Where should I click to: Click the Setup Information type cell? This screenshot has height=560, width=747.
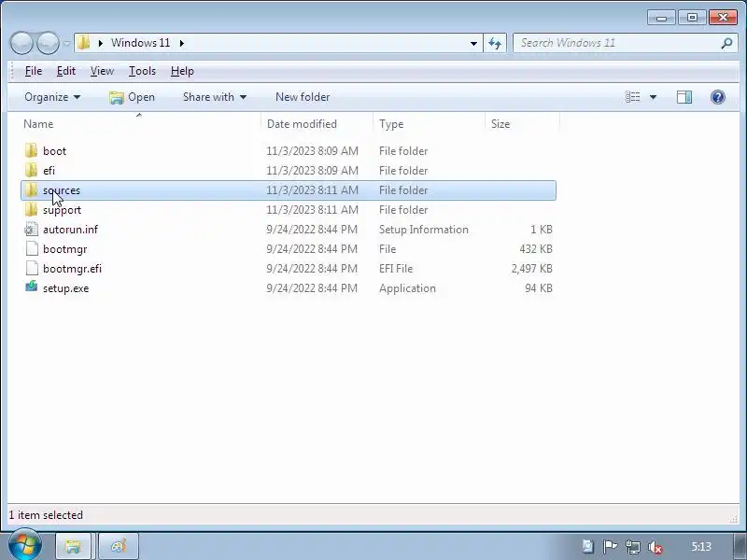424,230
